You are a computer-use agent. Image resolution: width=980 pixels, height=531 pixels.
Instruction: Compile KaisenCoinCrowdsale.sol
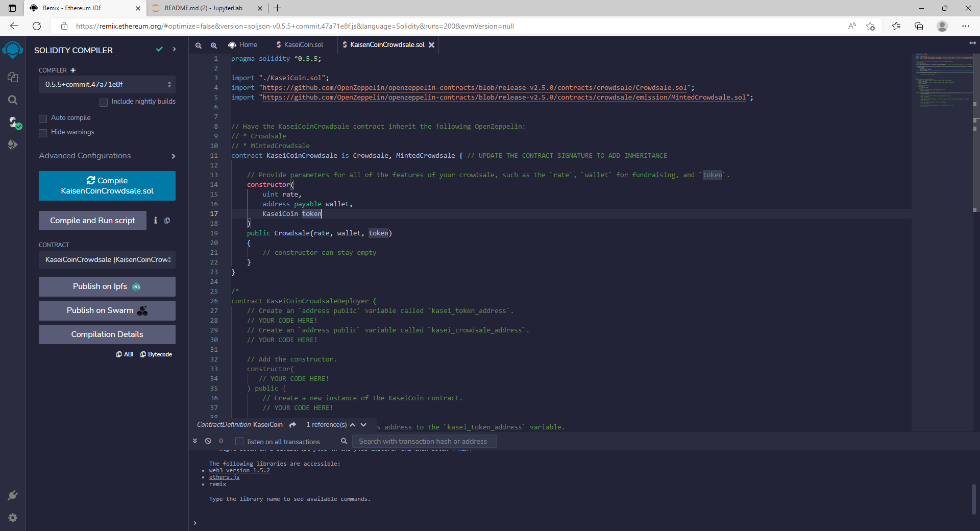click(x=107, y=186)
